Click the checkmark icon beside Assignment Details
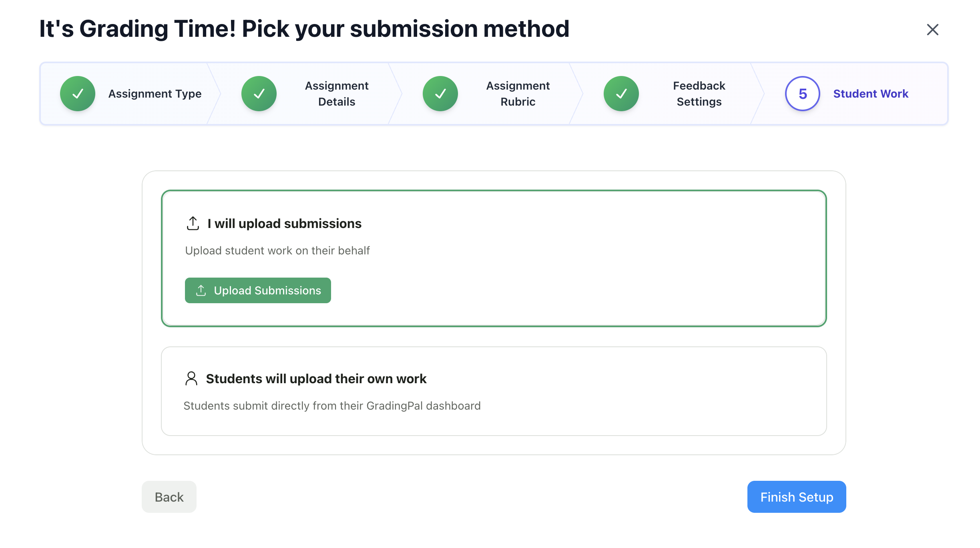This screenshot has height=548, width=980. click(259, 93)
